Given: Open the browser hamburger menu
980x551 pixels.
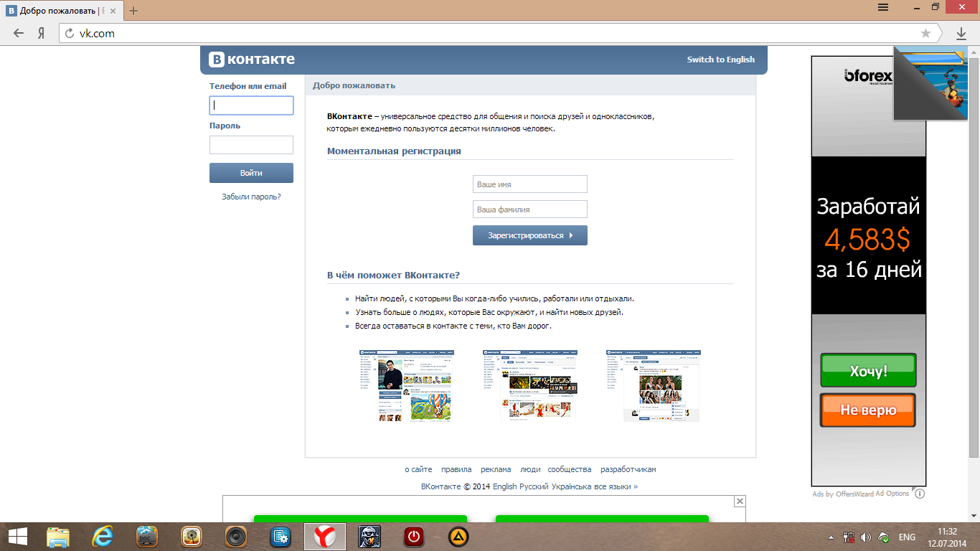Looking at the screenshot, I should coord(883,7).
